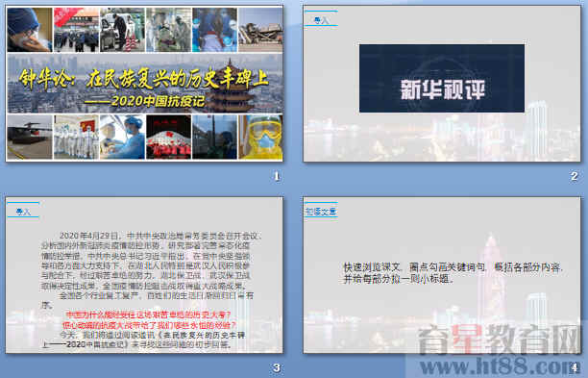Click the airplane photo on slide 1
Screen dimensions: 588x378
point(29,137)
